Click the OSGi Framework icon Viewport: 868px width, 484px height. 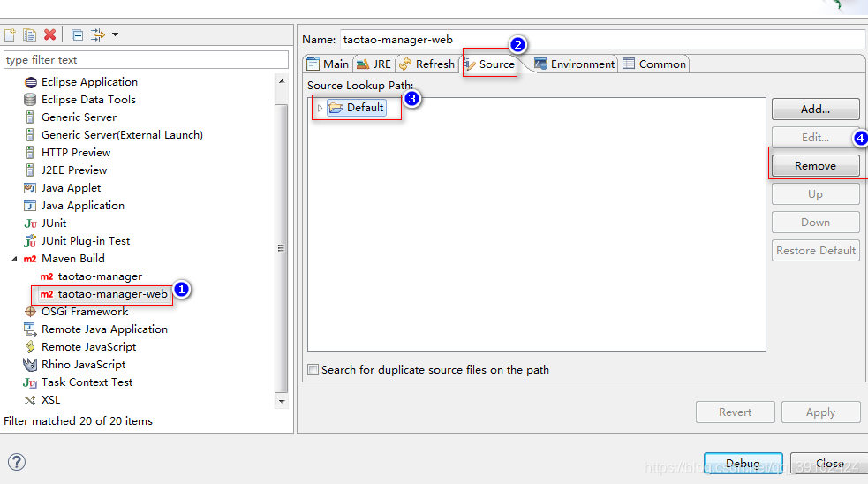click(30, 312)
